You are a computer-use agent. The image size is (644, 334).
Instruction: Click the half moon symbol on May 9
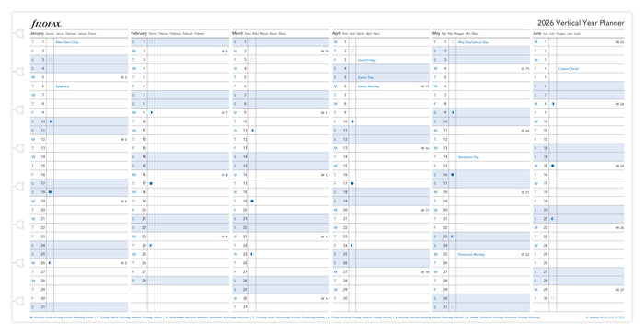tap(453, 112)
